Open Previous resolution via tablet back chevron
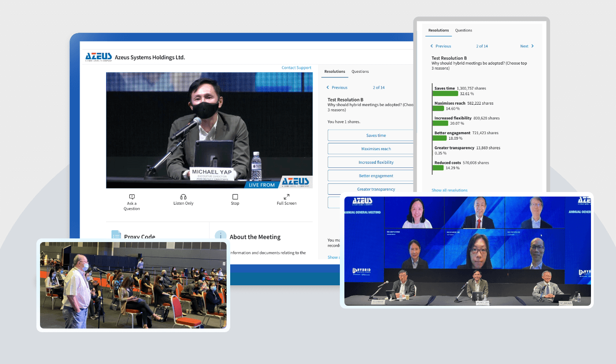This screenshot has width=616, height=364. point(431,46)
